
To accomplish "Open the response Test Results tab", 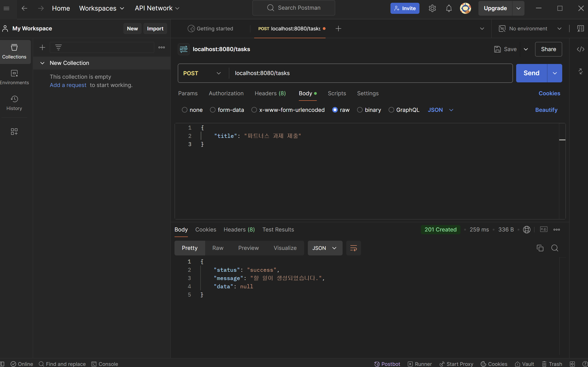I will click(x=278, y=229).
